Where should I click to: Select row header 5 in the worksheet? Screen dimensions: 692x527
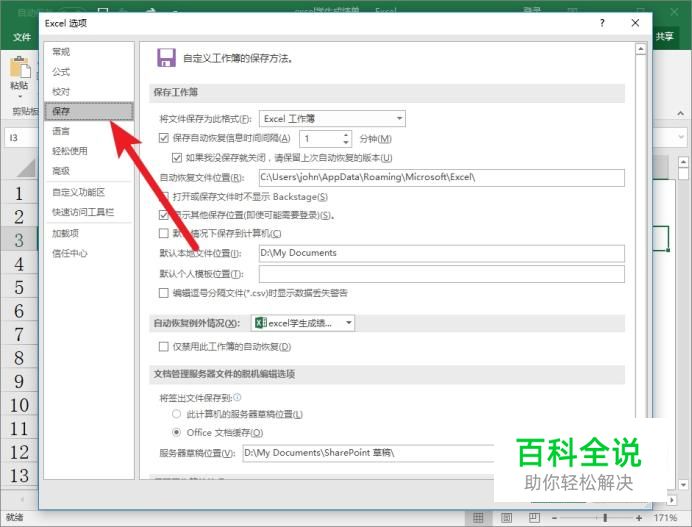pyautogui.click(x=19, y=287)
